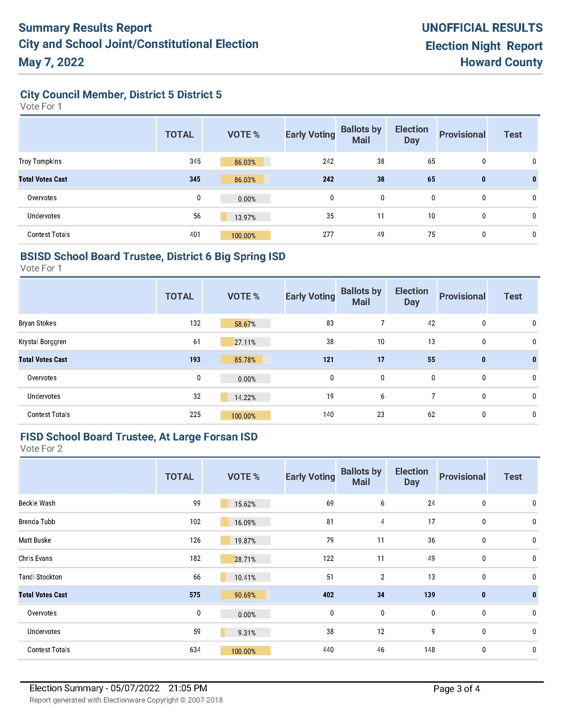Viewport: 563px width, 728px height.
Task: Click the "Chris Evans" candidate name
Action: click(x=35, y=558)
